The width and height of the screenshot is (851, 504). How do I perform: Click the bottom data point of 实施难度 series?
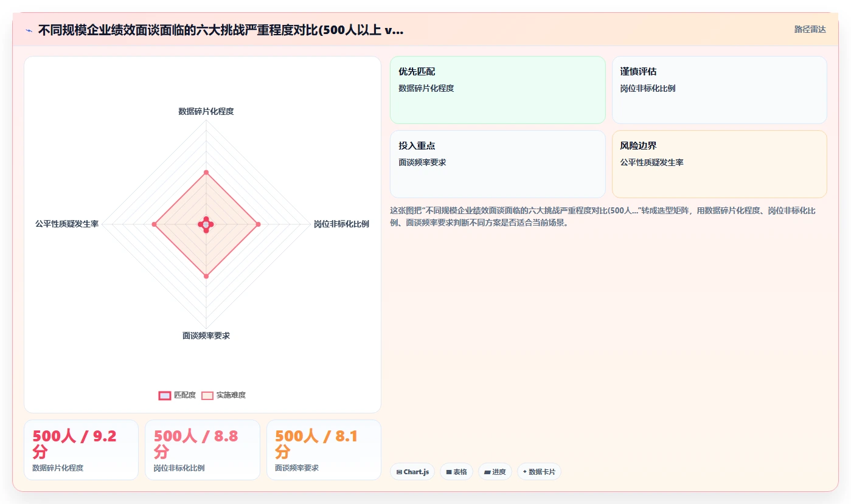point(206,277)
